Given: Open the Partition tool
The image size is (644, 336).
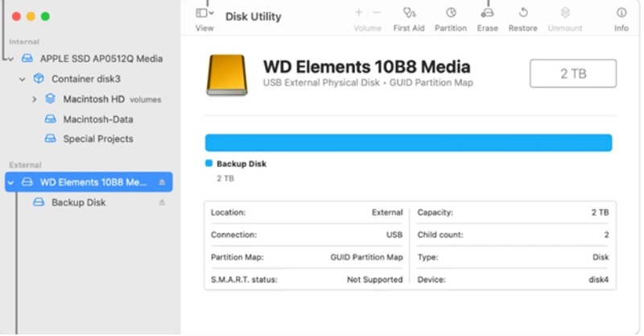Looking at the screenshot, I should pyautogui.click(x=451, y=14).
